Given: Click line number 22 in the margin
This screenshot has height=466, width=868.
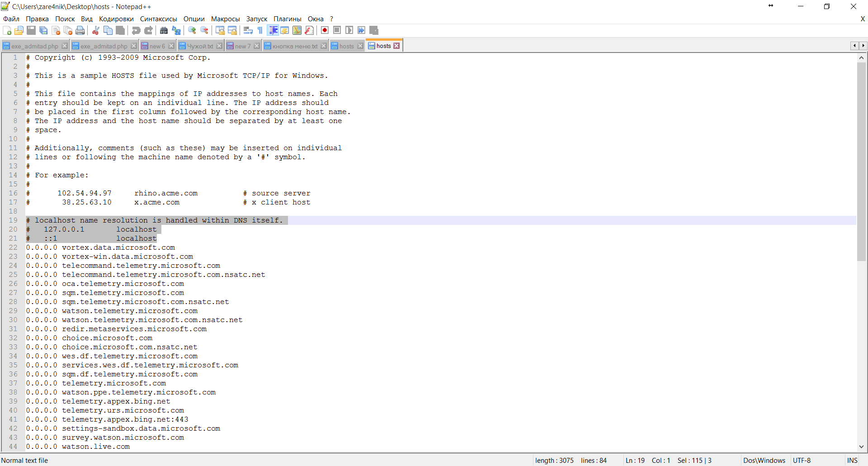Looking at the screenshot, I should (13, 247).
